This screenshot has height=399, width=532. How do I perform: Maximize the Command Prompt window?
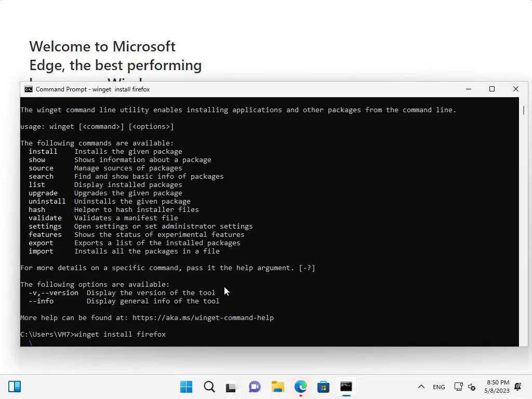point(492,89)
